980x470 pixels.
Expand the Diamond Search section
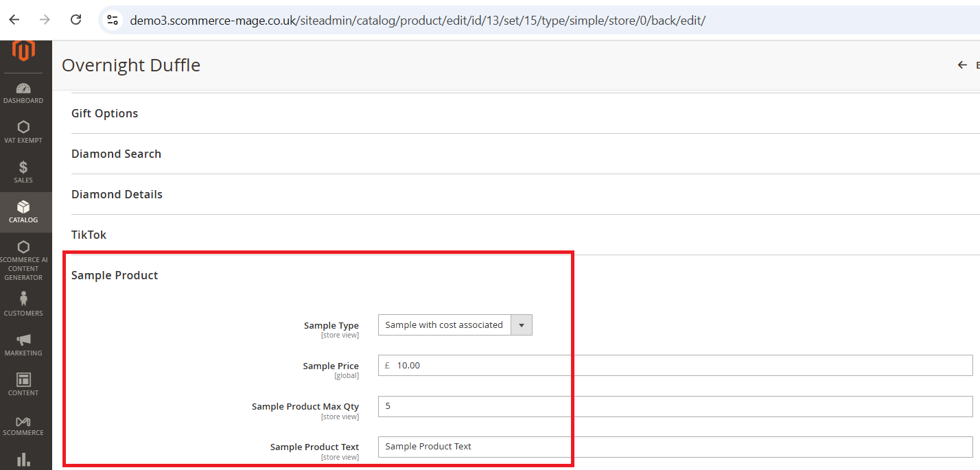pos(117,154)
